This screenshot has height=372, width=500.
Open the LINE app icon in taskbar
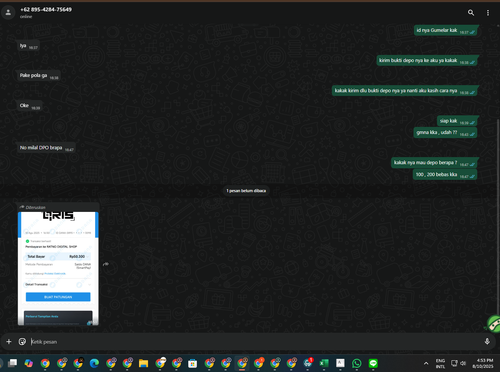[x=373, y=363]
